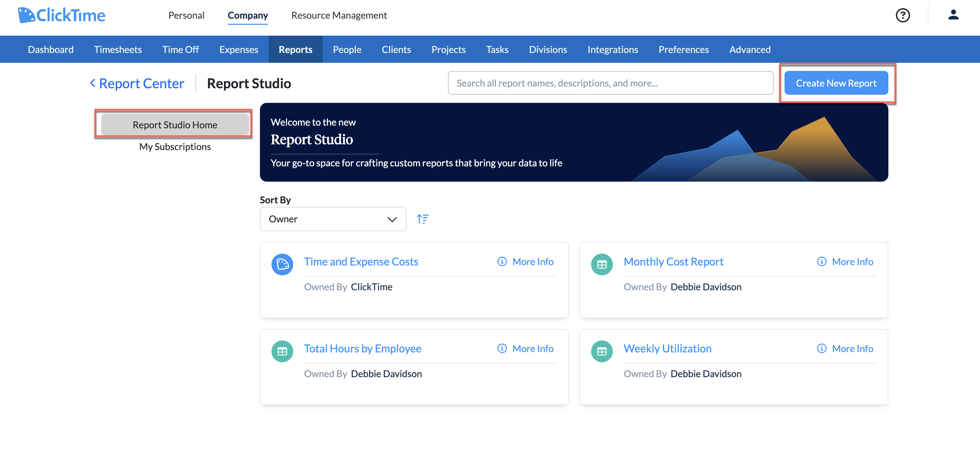
Task: Open the Timesheets tab
Action: pos(118,49)
